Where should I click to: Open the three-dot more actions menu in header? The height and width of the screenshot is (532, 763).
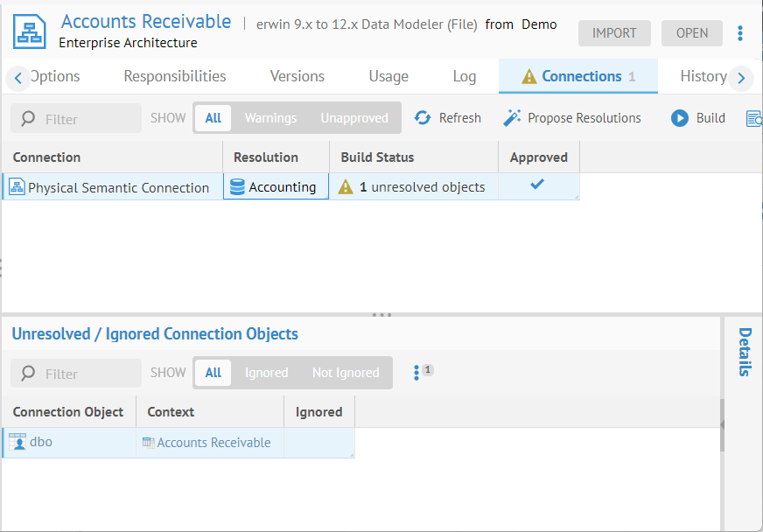(740, 33)
